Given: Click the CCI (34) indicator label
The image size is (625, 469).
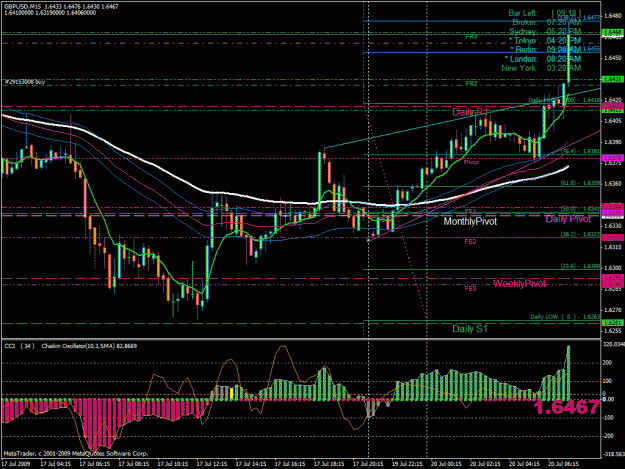Looking at the screenshot, I should 19,346.
